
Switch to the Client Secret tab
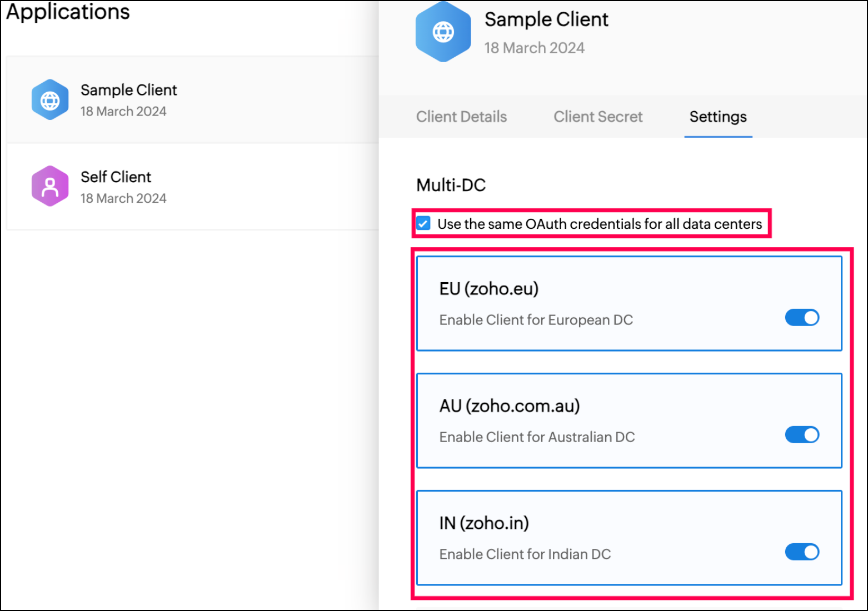tap(598, 117)
